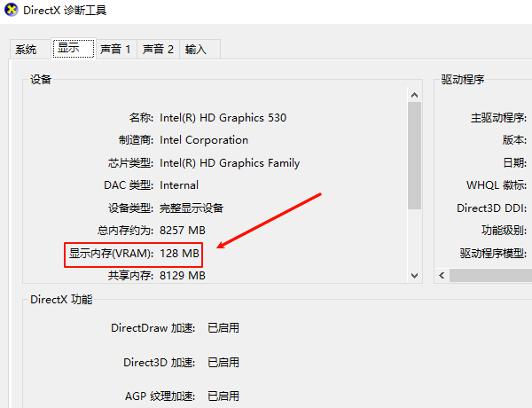Click the DAC 类型 label
The height and width of the screenshot is (408, 532).
pos(129,185)
